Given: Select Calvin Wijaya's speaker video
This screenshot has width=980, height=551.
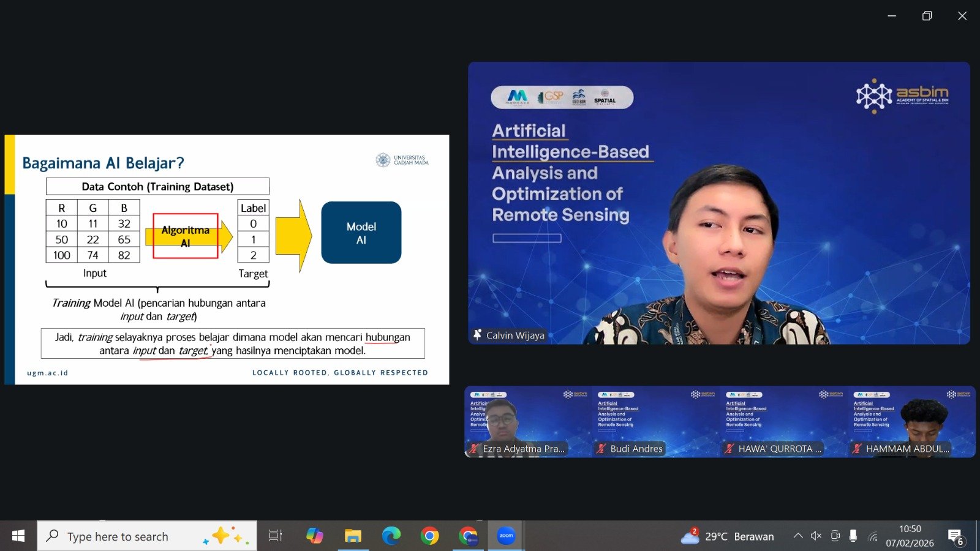Looking at the screenshot, I should pos(718,203).
